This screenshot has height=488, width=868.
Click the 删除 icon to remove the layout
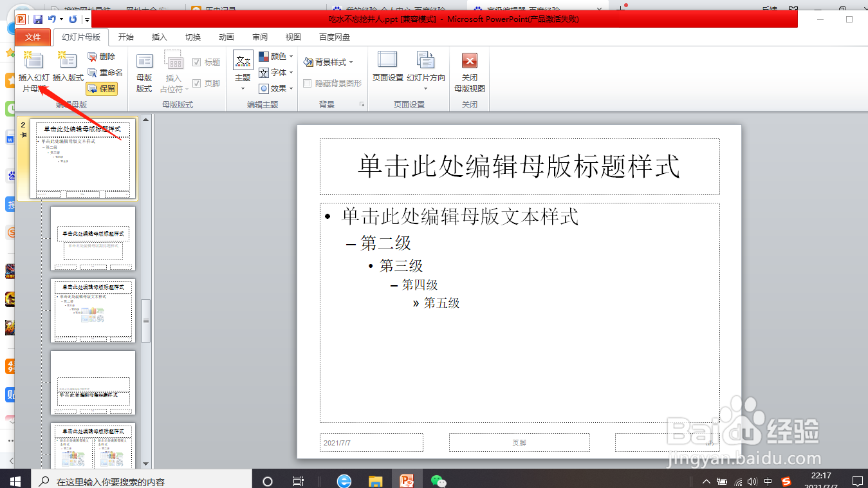(103, 57)
